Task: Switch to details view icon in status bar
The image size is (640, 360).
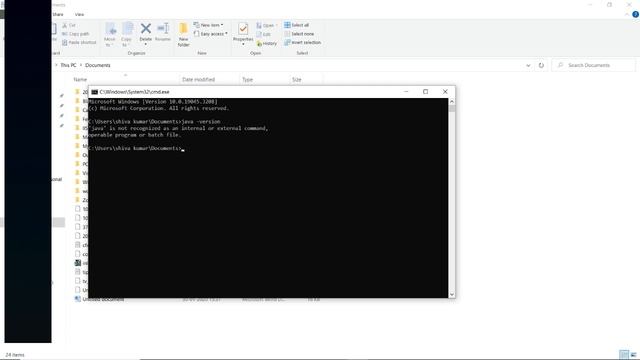Action: click(x=624, y=354)
